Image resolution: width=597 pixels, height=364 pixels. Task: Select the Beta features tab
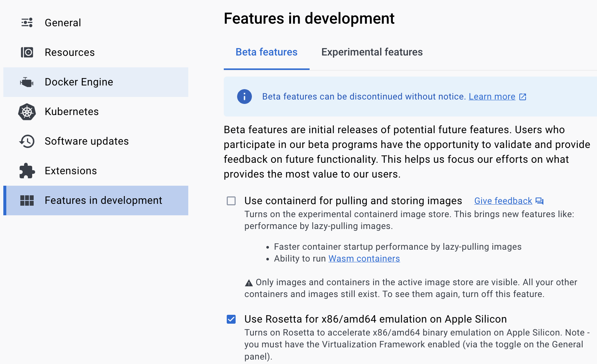(266, 52)
